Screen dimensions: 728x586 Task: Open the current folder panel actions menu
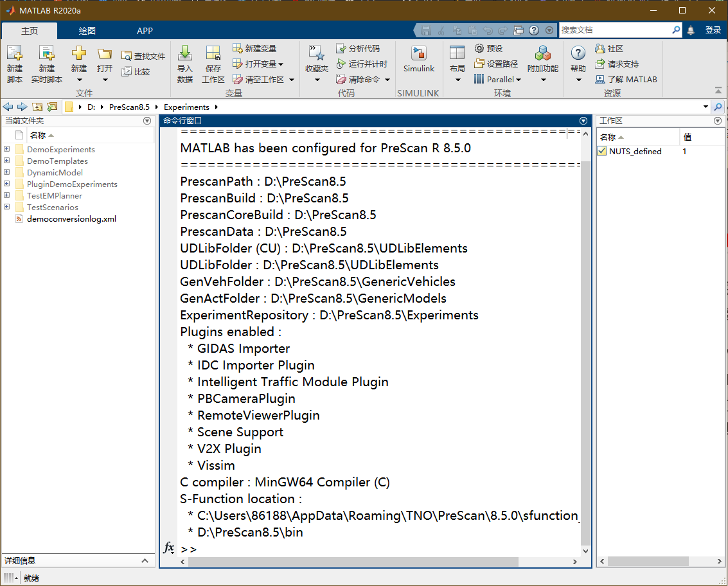click(x=147, y=121)
